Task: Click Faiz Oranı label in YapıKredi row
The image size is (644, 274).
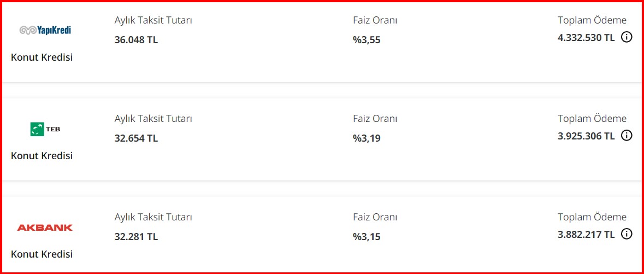Action: (375, 20)
